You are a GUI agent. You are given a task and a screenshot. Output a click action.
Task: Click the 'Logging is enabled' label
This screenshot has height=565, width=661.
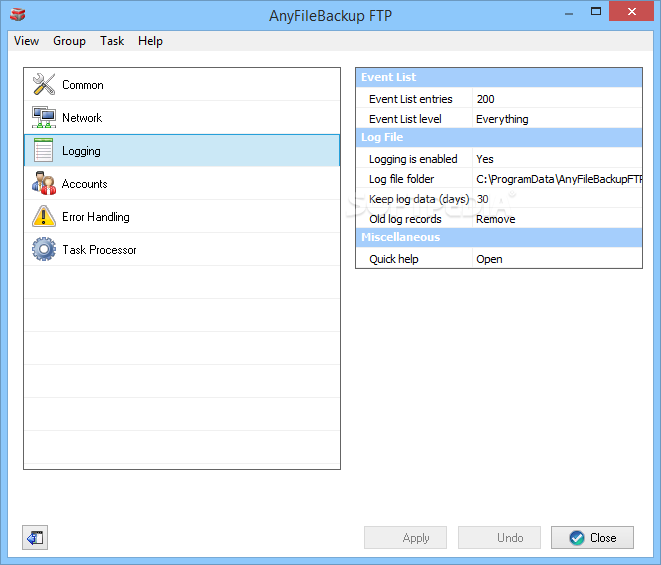coord(413,159)
